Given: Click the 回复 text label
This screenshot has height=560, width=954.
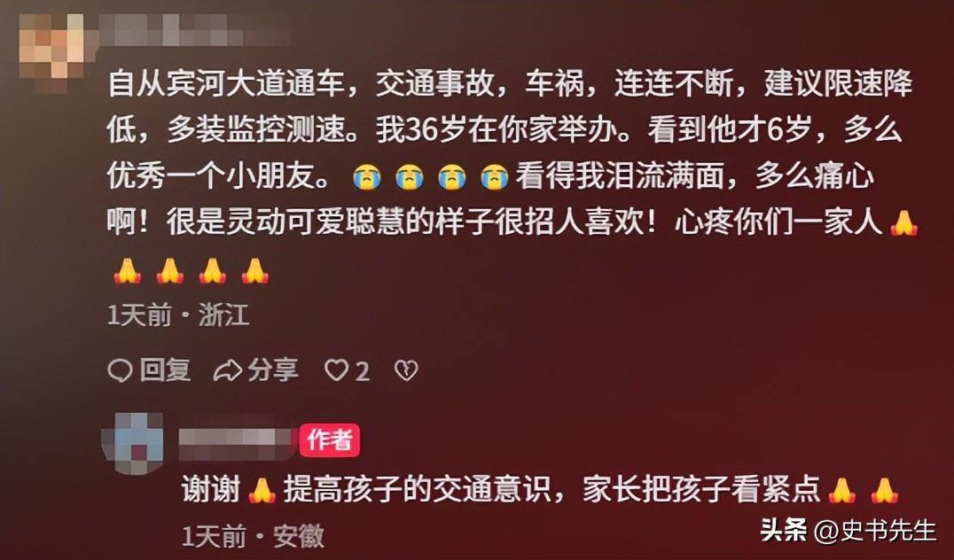Looking at the screenshot, I should point(166,369).
